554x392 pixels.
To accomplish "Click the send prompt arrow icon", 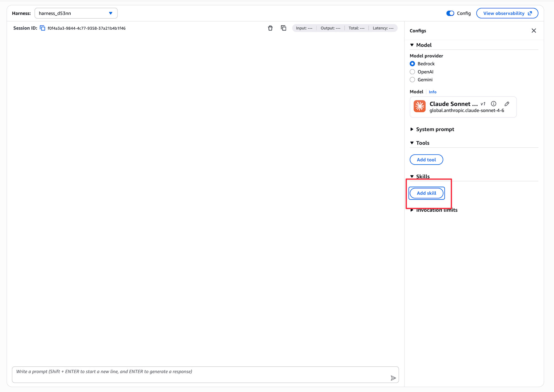I will click(393, 378).
